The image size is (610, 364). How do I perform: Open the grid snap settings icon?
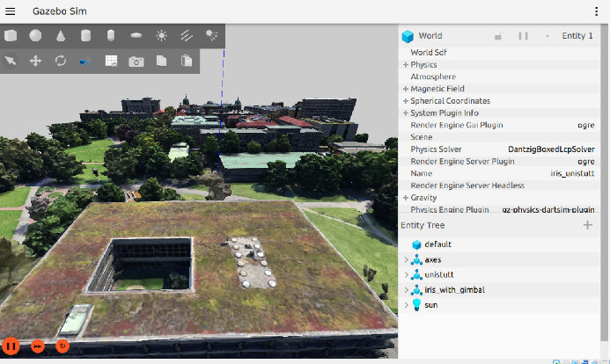pyautogui.click(x=111, y=61)
